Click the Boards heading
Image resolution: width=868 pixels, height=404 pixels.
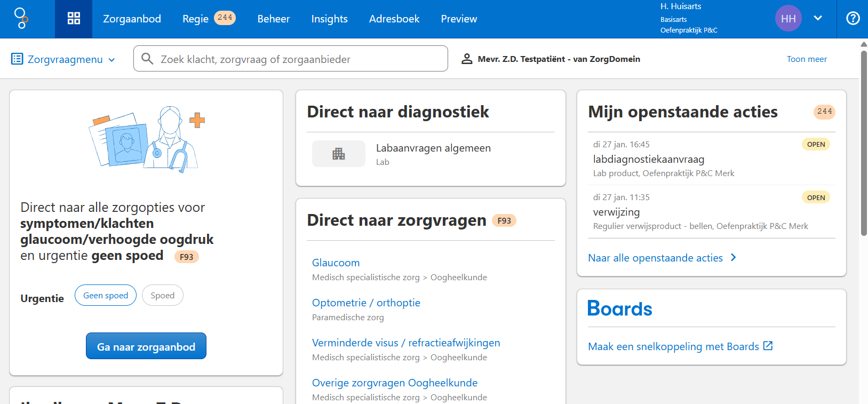pos(619,308)
